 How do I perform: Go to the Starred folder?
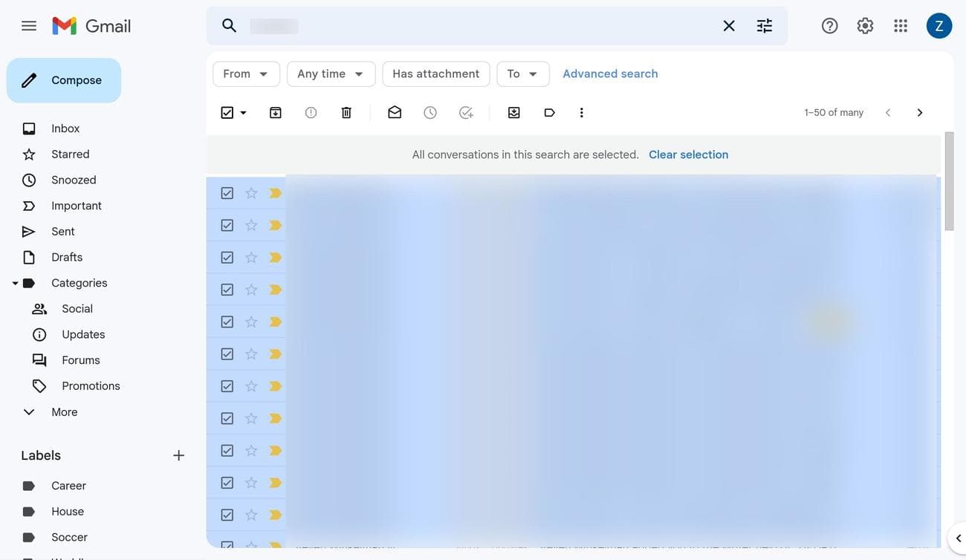(70, 154)
